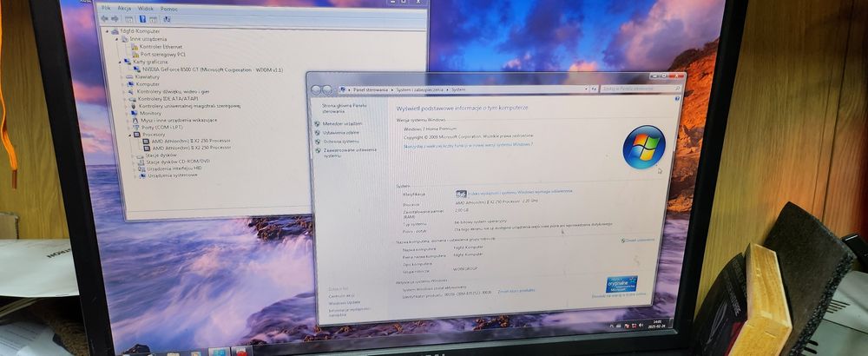
Task: Click System i zabezpieczenia breadcrumb
Action: click(420, 89)
